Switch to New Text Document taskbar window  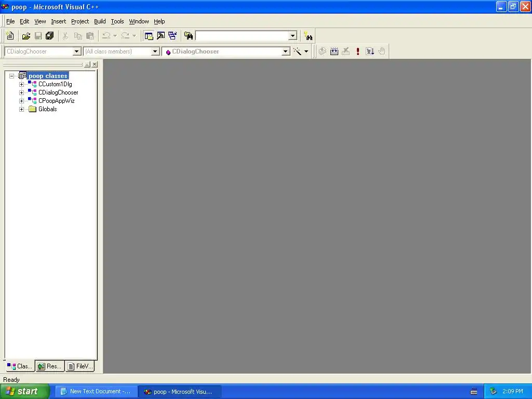[96, 392]
